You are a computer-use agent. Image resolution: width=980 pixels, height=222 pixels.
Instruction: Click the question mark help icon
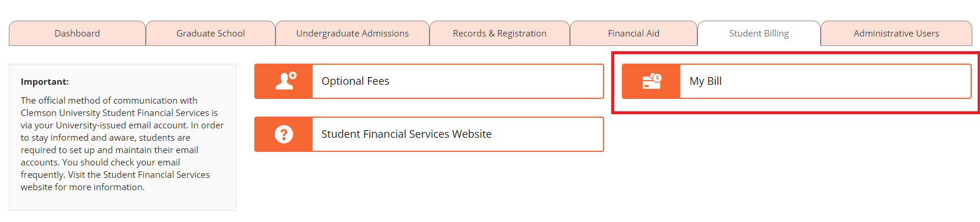coord(284,134)
